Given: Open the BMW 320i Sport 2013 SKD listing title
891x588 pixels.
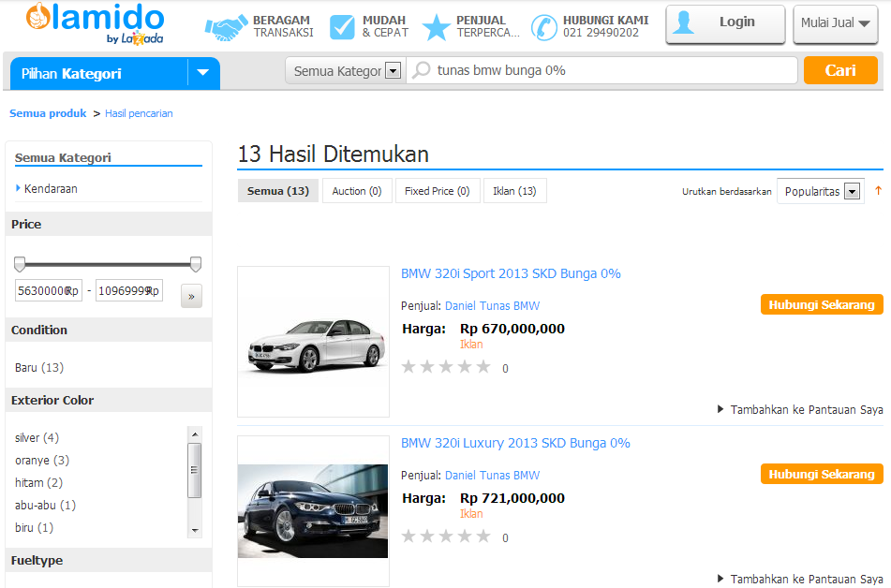Looking at the screenshot, I should [x=511, y=273].
